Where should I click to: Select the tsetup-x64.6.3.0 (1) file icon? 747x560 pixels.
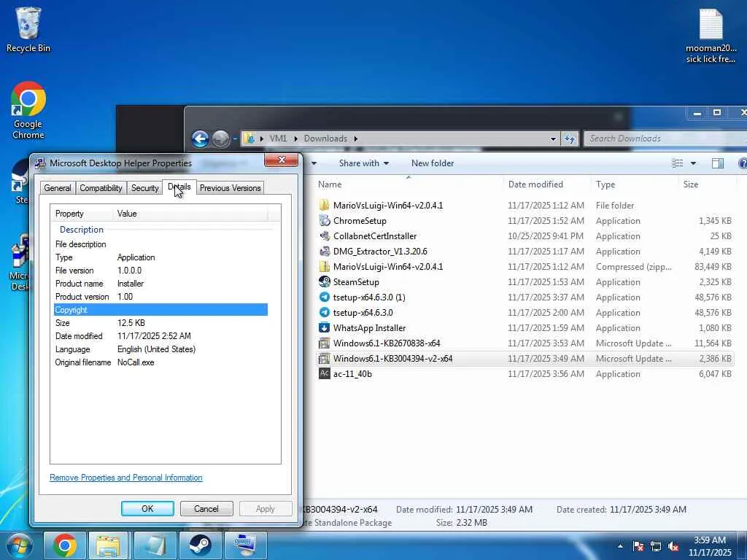(x=325, y=297)
